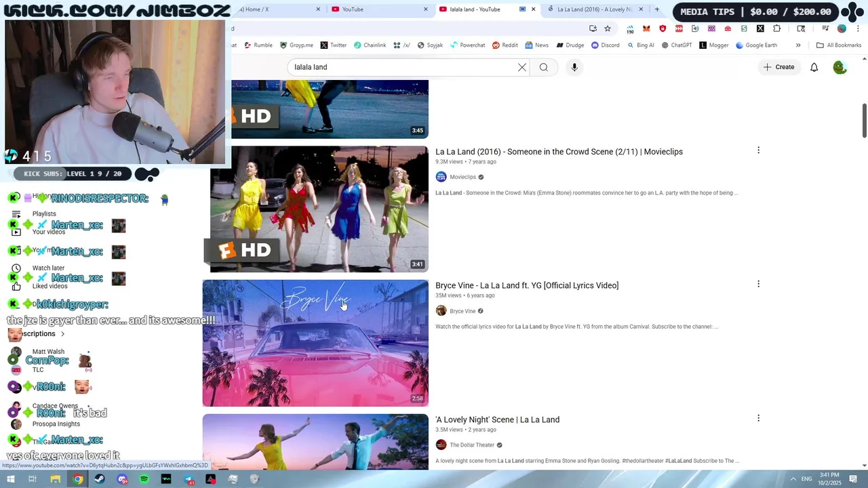Open options for Someone in the Crowd video
This screenshot has height=488, width=868.
[758, 150]
